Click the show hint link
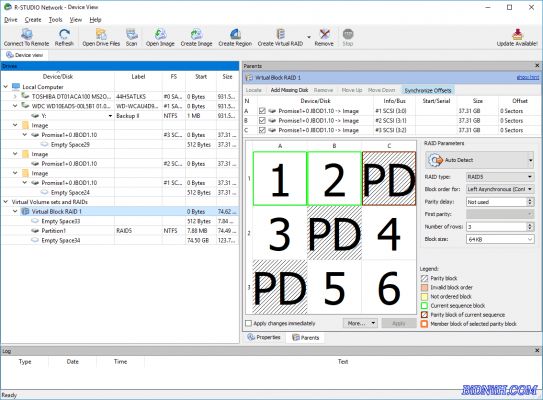Screen dimensions: 543x400 pos(528,78)
